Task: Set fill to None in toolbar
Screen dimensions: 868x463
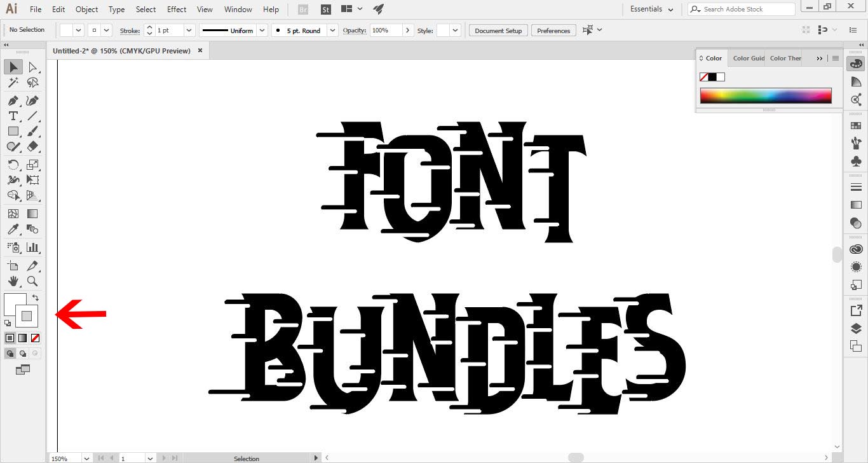Action: [36, 338]
